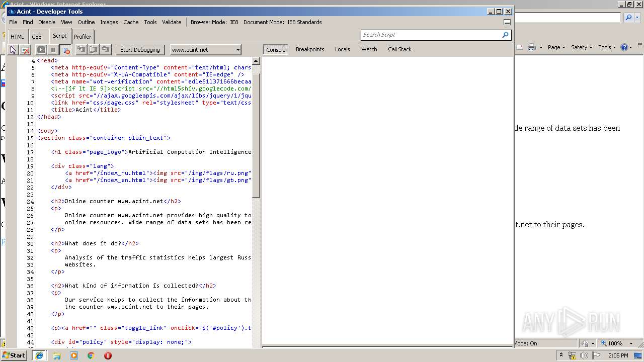644x362 pixels.
Task: Focus the Search Script input field
Action: coord(431,35)
